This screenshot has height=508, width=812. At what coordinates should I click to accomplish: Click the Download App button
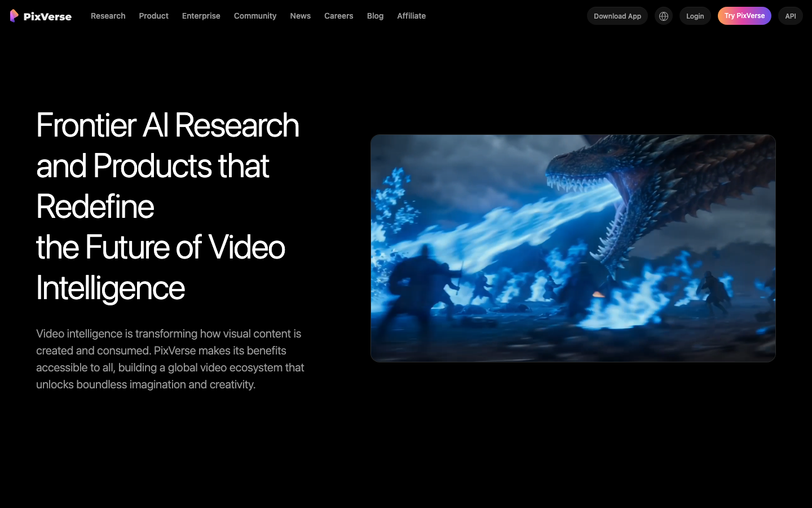pos(617,16)
